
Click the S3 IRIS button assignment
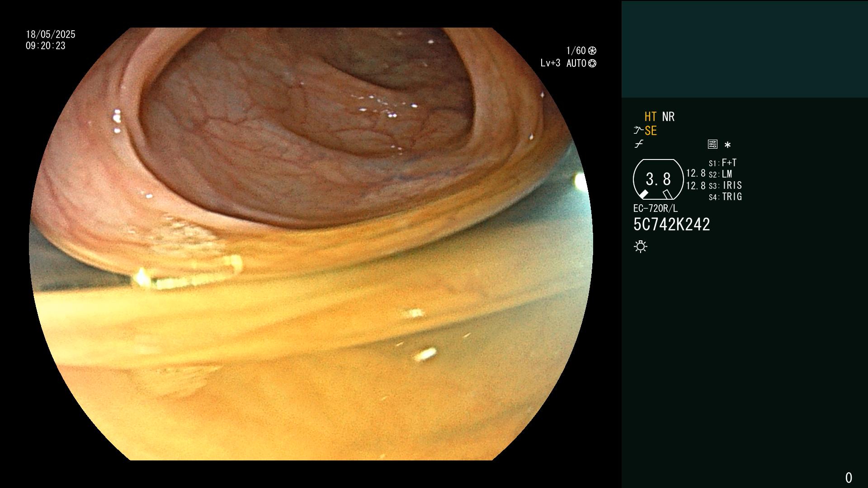[726, 185]
